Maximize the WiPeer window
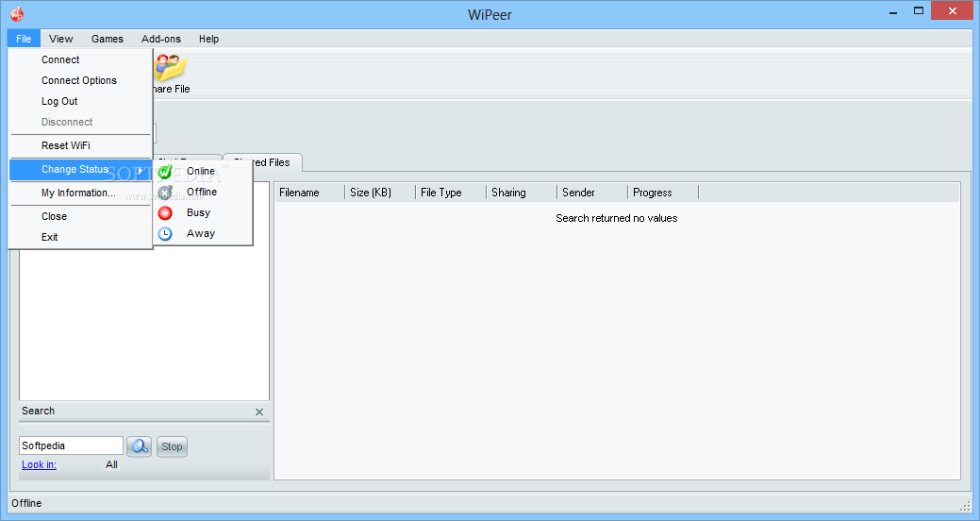Screen dimensions: 980x521 click(918, 10)
